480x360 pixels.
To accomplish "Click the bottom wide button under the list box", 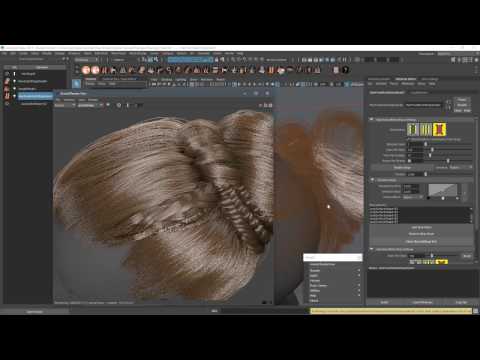I will [421, 241].
